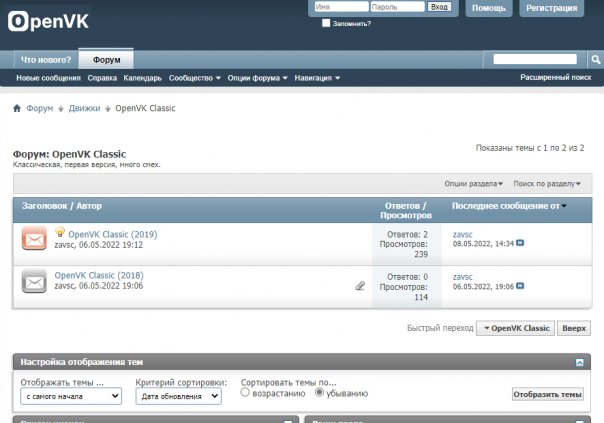Open the 'Сообщество' dropdown menu
Image resolution: width=604 pixels, height=423 pixels.
[195, 78]
